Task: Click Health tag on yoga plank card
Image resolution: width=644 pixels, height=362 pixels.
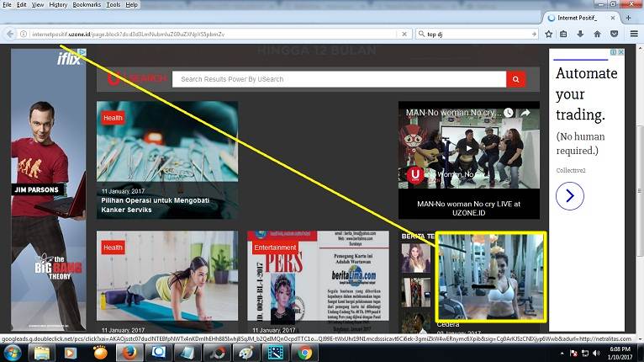Action: (x=113, y=248)
